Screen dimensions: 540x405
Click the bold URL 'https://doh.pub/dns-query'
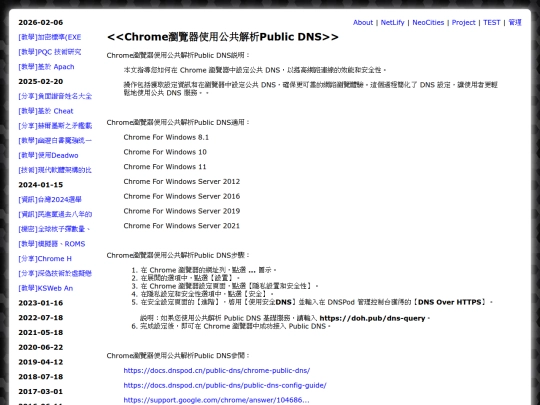[x=372, y=318]
